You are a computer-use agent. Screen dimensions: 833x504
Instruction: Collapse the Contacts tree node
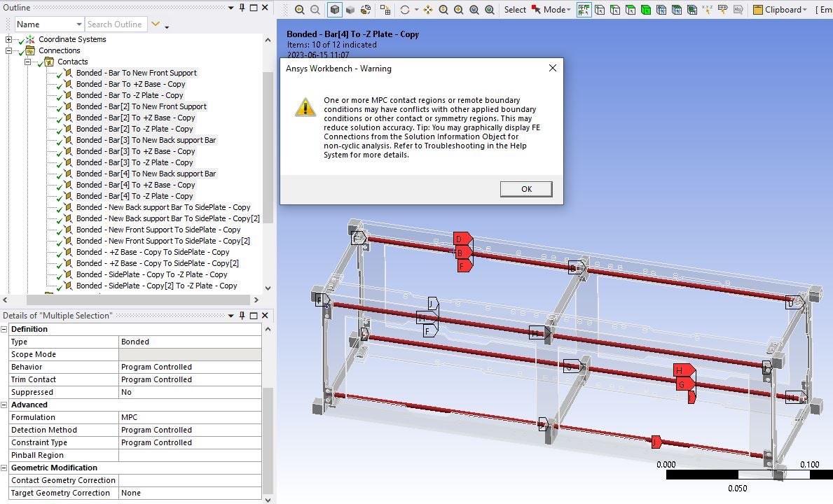(x=27, y=62)
